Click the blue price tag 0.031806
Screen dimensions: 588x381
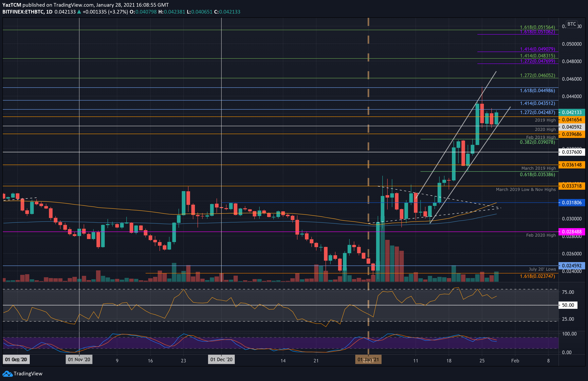572,203
